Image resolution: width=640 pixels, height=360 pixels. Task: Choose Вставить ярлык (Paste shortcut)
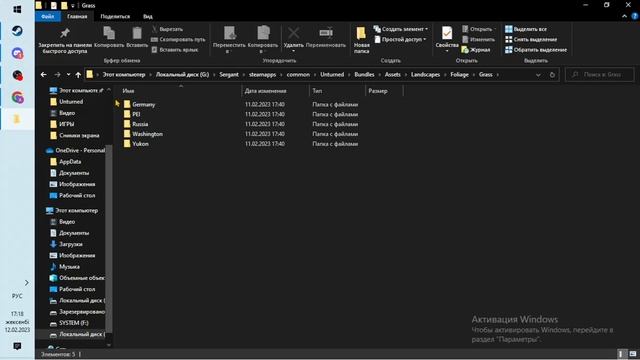tap(175, 50)
